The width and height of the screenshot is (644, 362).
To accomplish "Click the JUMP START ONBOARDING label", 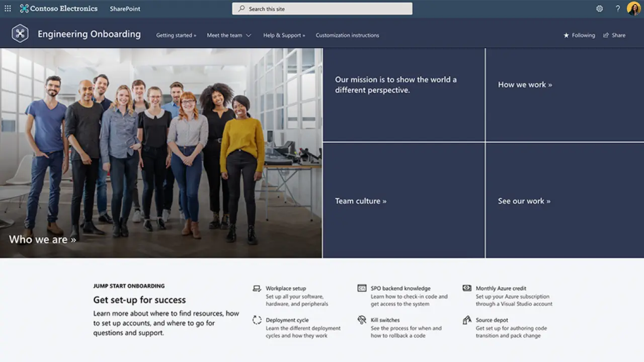I will click(129, 286).
